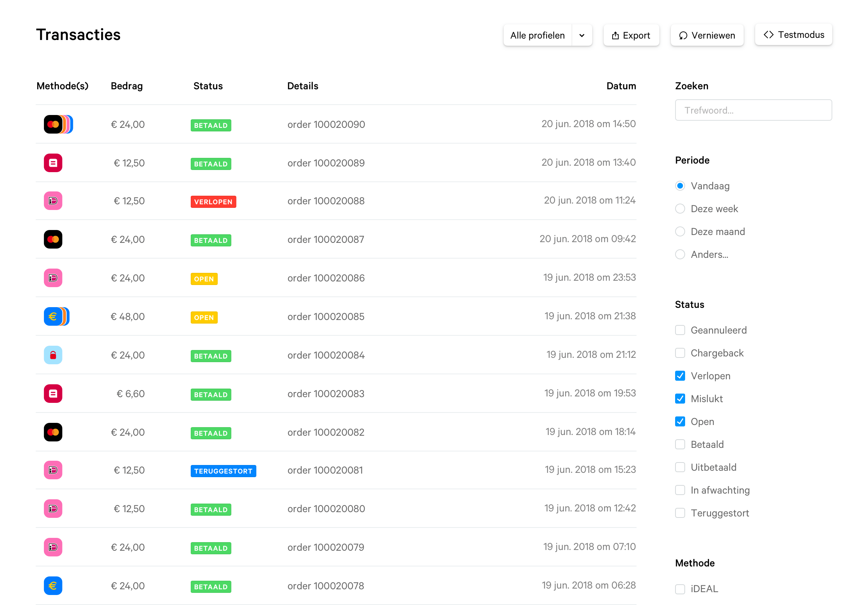
Task: Select the Deze maand period option
Action: click(x=680, y=231)
